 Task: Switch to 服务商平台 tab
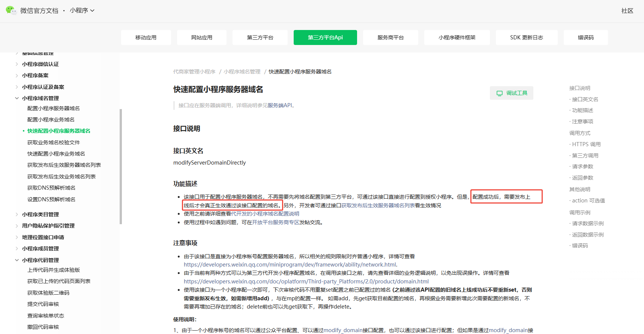tap(390, 37)
